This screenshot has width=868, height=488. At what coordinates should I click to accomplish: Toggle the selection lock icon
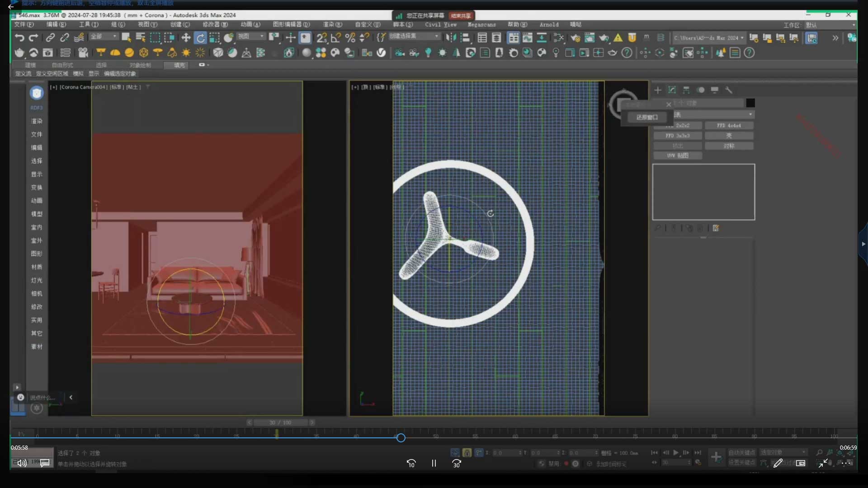tap(467, 453)
